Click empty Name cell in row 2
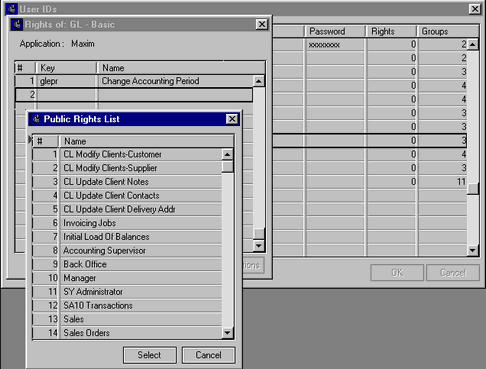The height and width of the screenshot is (369, 486). point(175,95)
